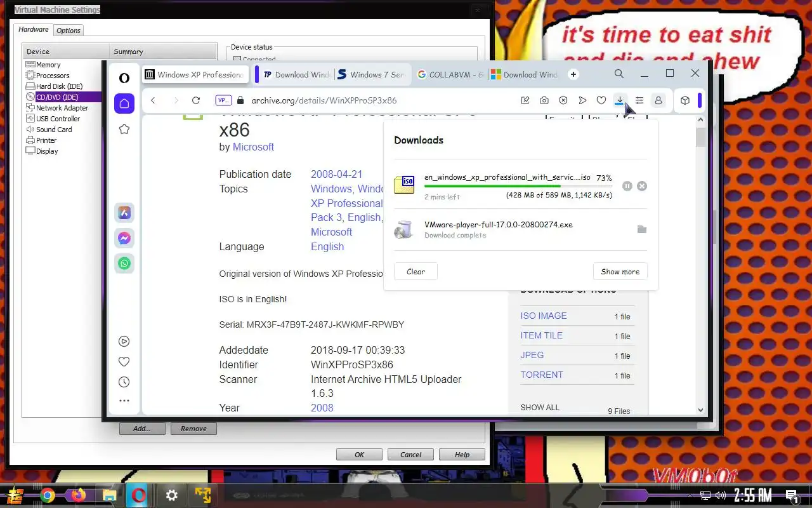Cancel the XP ISO download
Screen dimensions: 812x508
[642, 186]
